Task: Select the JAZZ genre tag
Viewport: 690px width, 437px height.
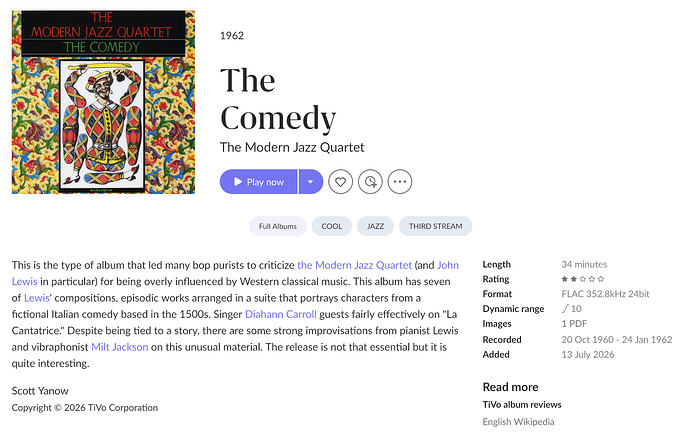Action: (375, 226)
